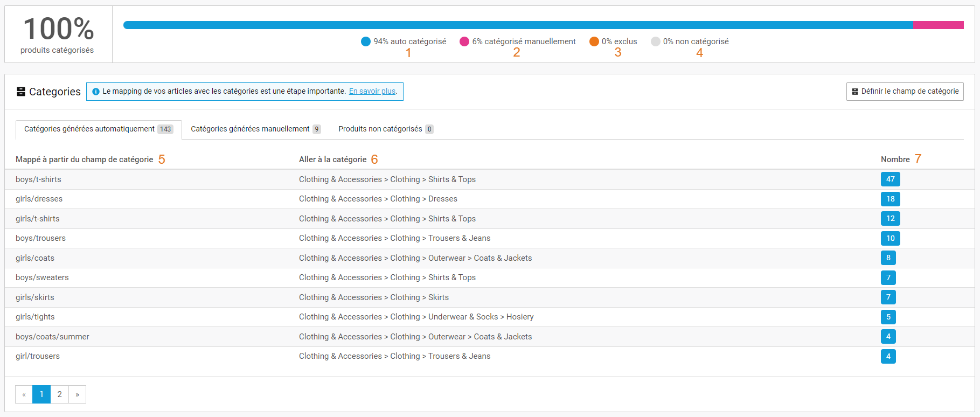The height and width of the screenshot is (417, 980).
Task: Click boys/coats/summer count badge 4
Action: (x=888, y=336)
